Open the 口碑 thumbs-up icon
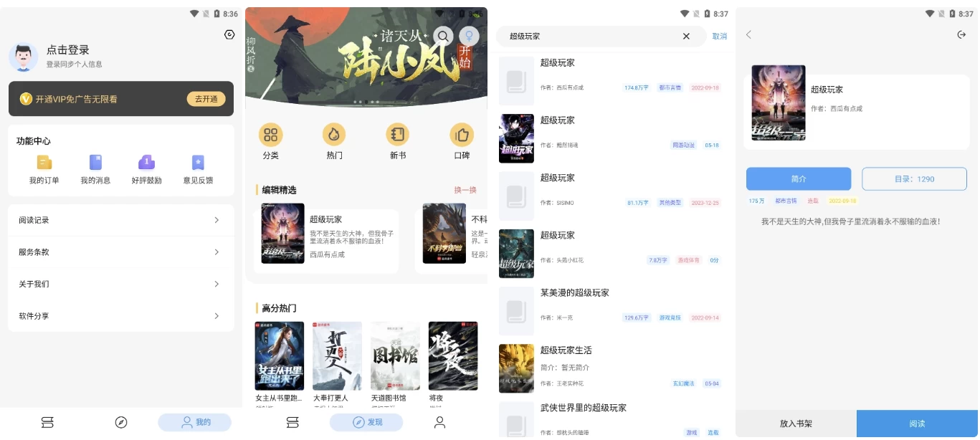 click(462, 135)
